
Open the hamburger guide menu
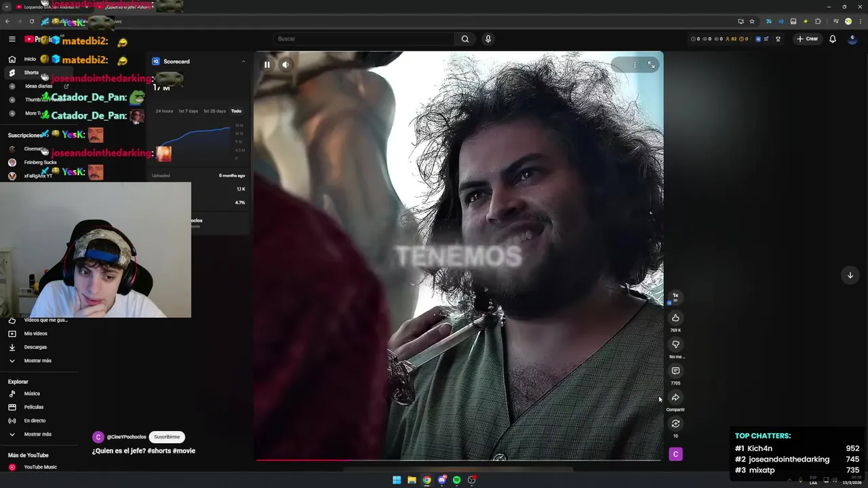[x=11, y=39]
